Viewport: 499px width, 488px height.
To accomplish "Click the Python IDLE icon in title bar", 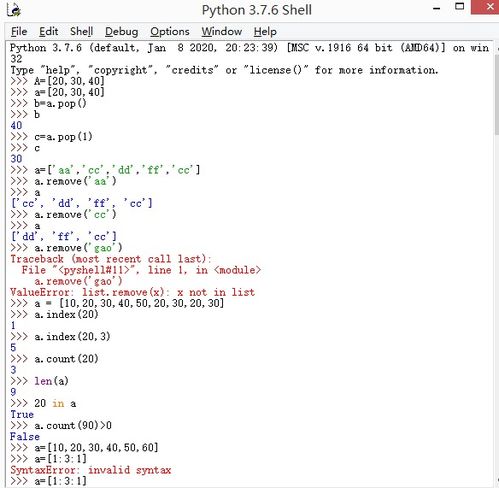I will pyautogui.click(x=14, y=9).
